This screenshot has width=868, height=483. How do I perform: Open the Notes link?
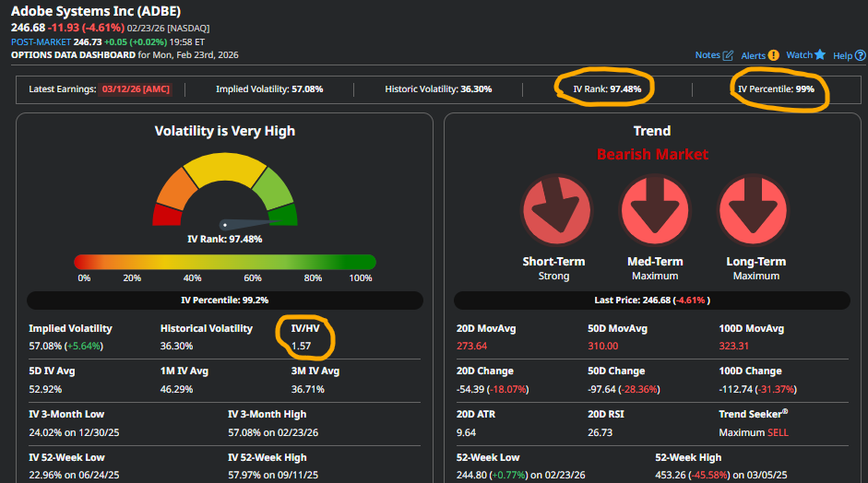(707, 54)
